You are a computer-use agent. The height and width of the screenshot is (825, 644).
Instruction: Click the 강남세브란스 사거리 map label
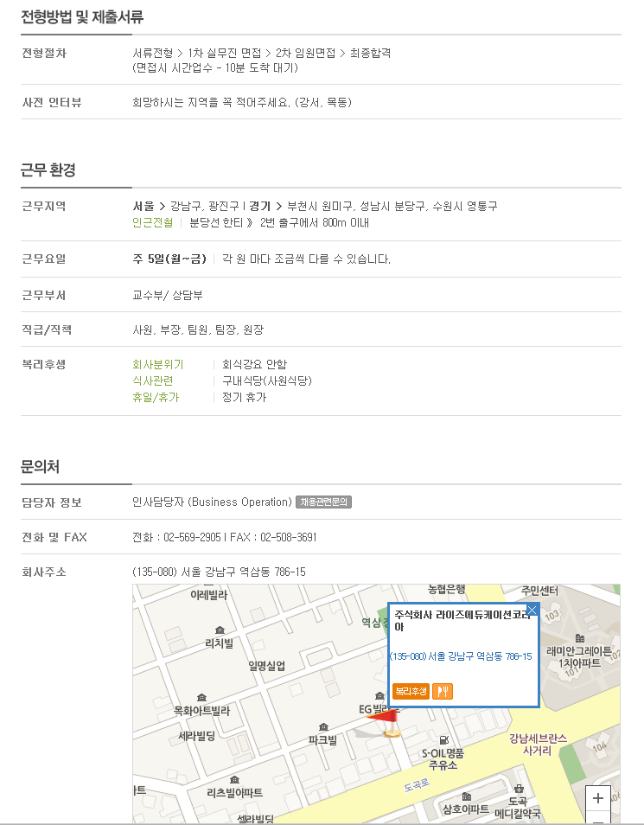[538, 744]
